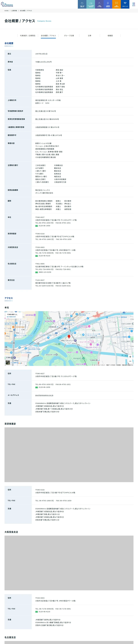Open the residents and owners person icon
The height and width of the screenshot is (644, 138).
click(99, 4)
